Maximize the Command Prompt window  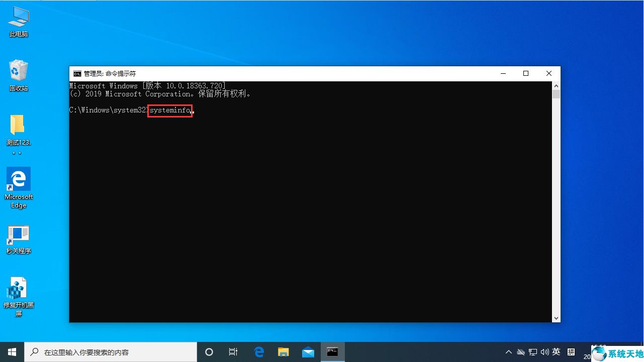click(x=526, y=73)
